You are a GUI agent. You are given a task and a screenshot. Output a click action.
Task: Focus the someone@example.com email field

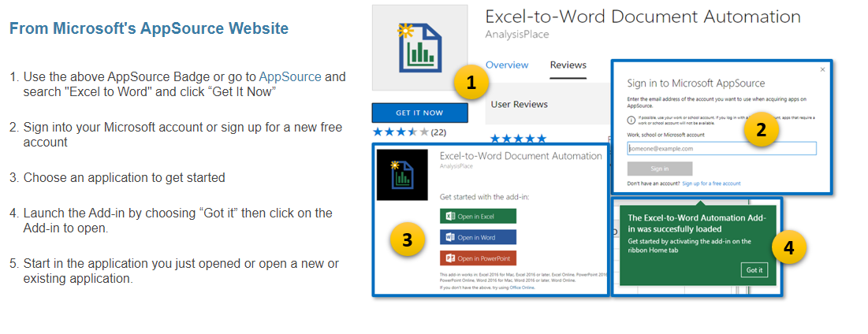(x=722, y=148)
